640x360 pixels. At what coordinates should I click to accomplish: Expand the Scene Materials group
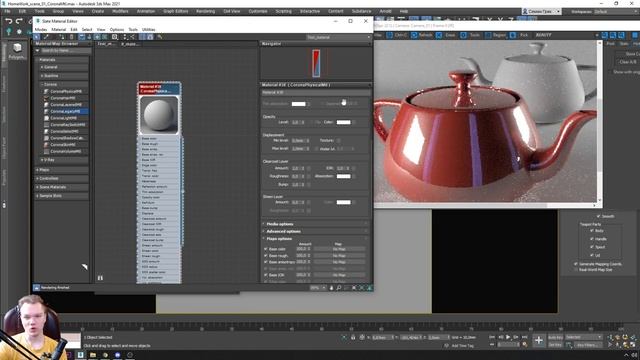click(x=61, y=187)
